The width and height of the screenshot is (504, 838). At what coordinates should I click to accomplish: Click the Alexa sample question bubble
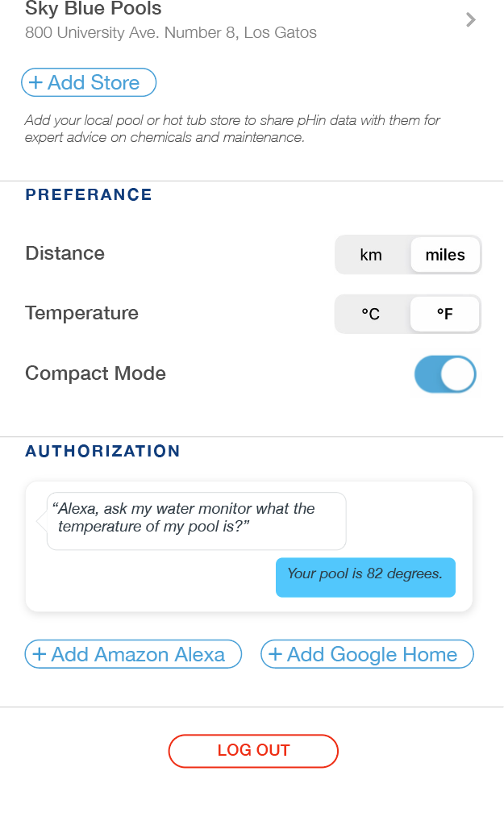point(196,520)
